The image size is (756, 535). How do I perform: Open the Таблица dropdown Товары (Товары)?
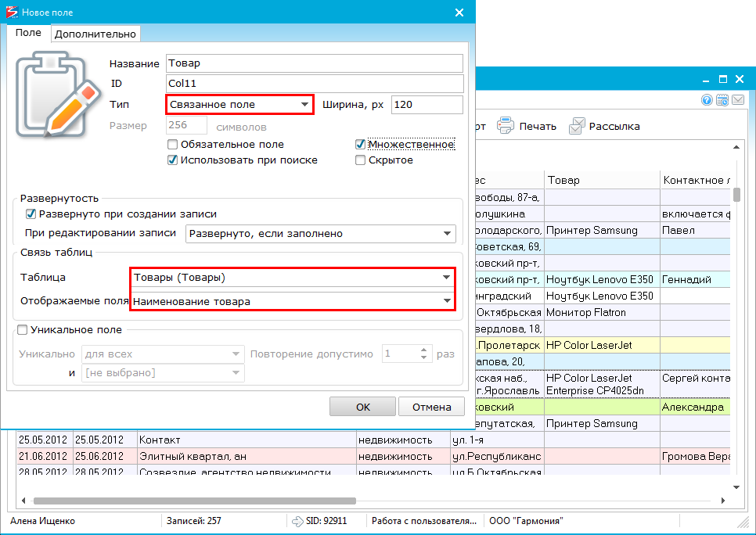pos(292,278)
